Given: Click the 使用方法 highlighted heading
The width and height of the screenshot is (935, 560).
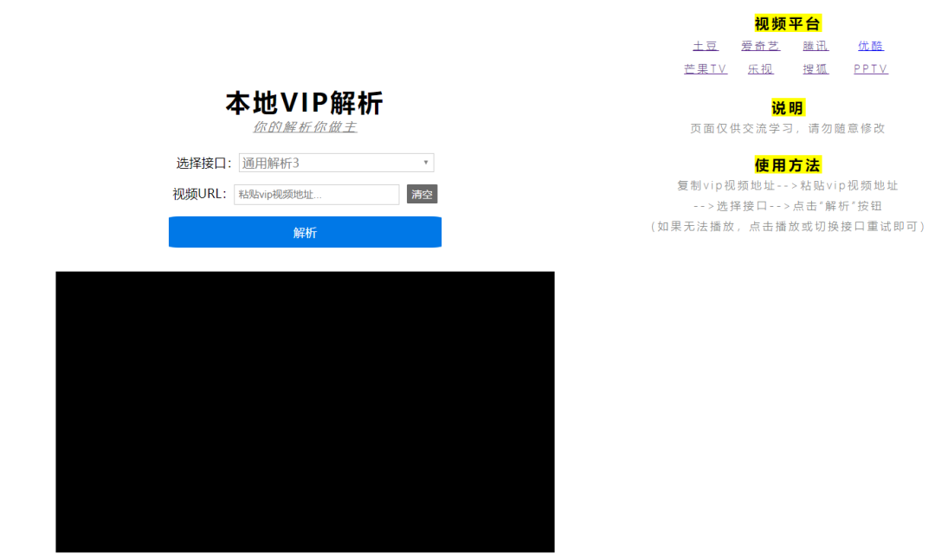Looking at the screenshot, I should tap(786, 164).
